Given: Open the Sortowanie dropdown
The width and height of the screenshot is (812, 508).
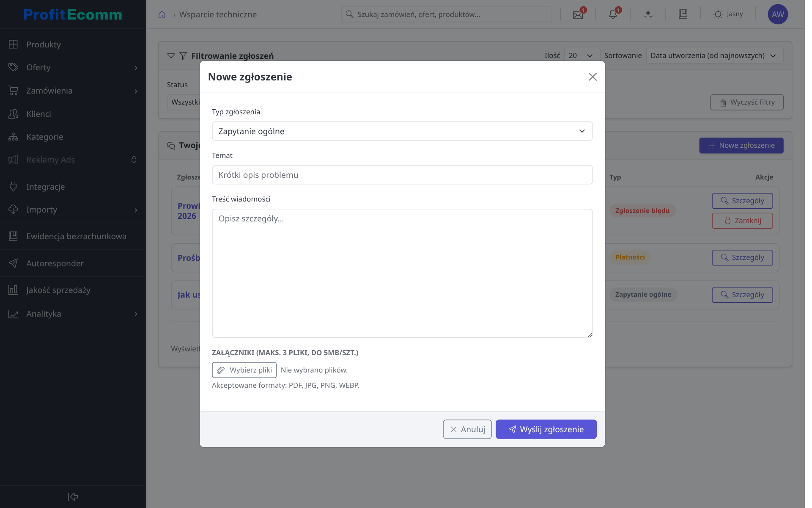Looking at the screenshot, I should point(714,55).
